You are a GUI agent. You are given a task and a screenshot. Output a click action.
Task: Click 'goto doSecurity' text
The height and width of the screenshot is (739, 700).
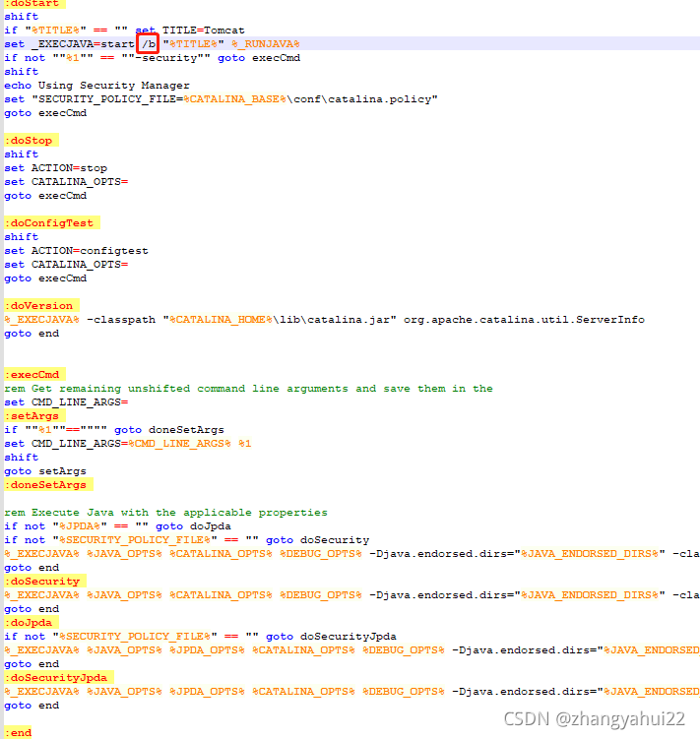tap(317, 539)
